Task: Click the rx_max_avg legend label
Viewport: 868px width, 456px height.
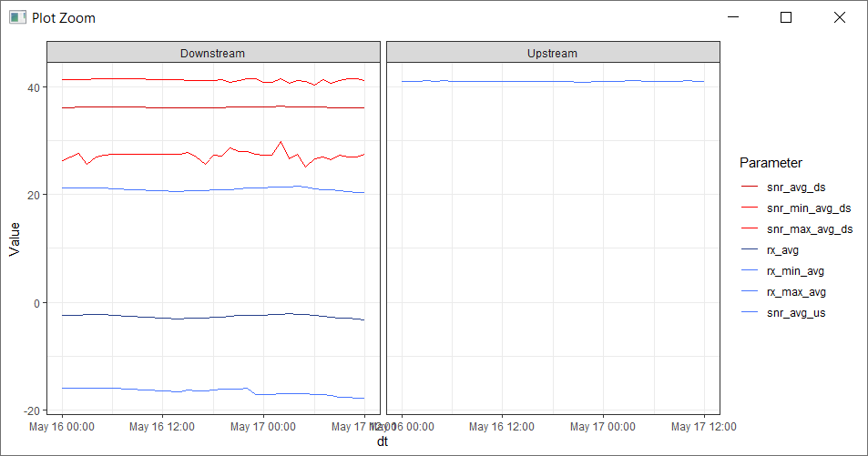Action: pos(796,292)
